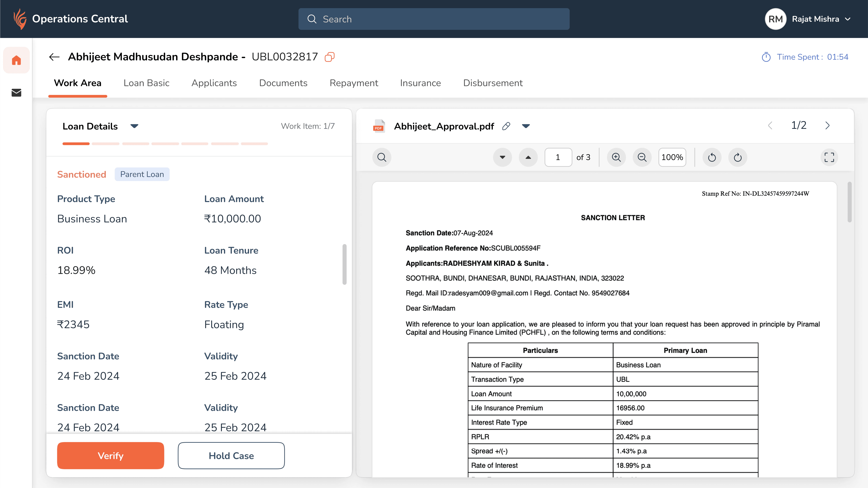868x488 pixels.
Task: Open the Disbursement tab
Action: 493,83
